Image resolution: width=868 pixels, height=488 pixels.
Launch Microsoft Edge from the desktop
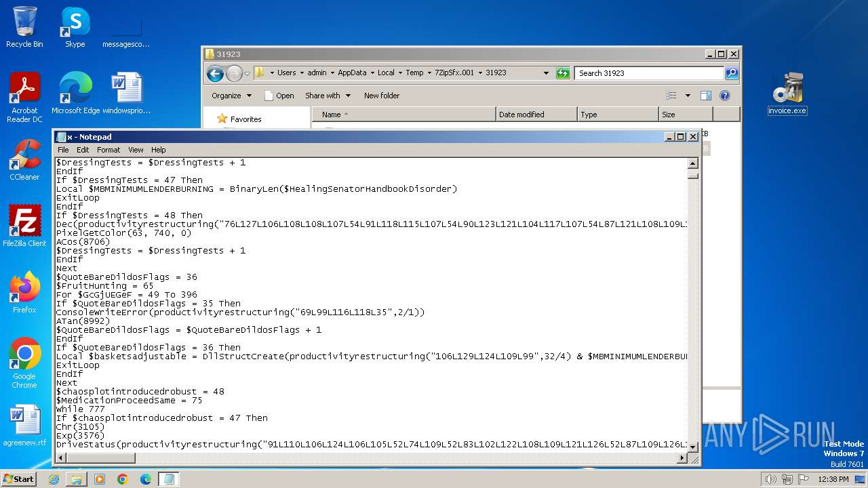tap(75, 94)
